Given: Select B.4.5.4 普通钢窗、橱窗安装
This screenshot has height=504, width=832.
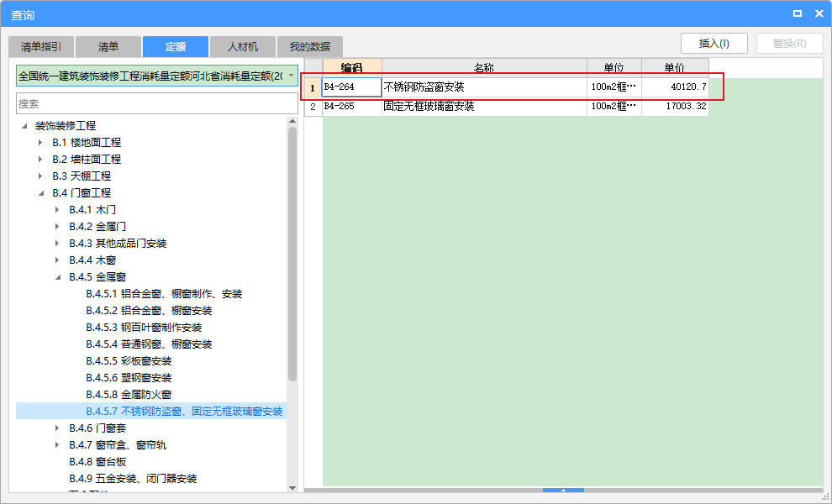Looking at the screenshot, I should click(x=149, y=344).
